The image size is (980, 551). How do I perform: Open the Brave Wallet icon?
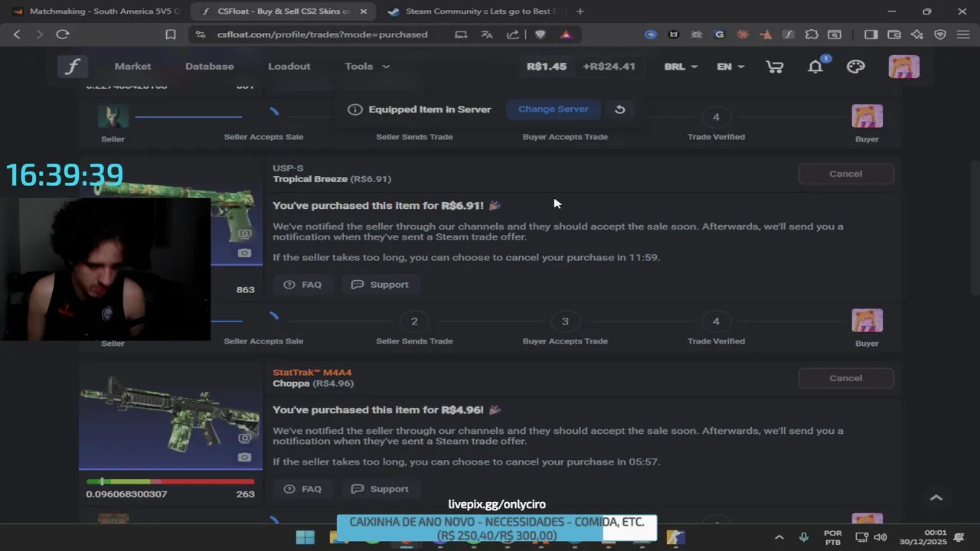[893, 34]
